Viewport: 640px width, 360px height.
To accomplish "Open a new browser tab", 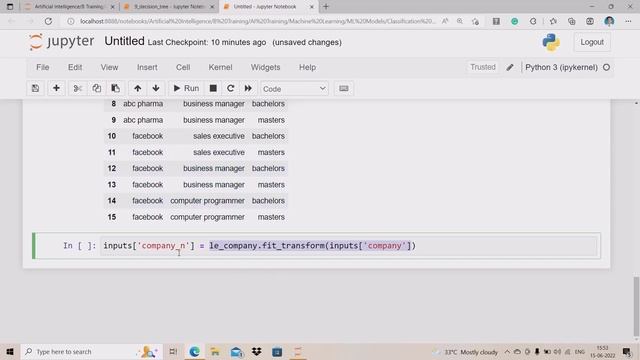I will (326, 7).
